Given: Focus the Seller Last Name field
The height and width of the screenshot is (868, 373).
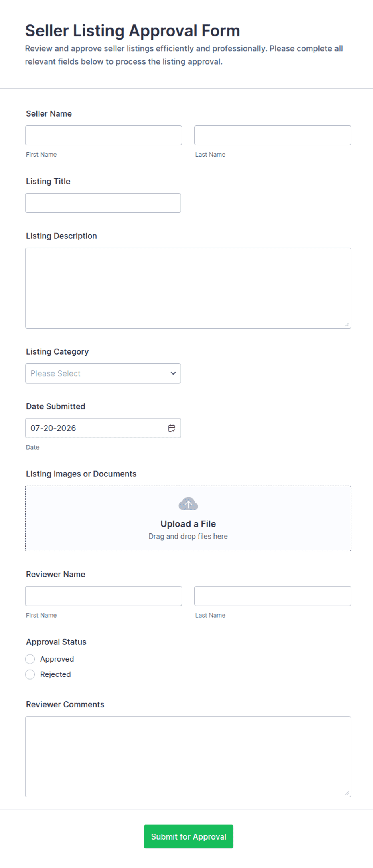Looking at the screenshot, I should tap(273, 135).
